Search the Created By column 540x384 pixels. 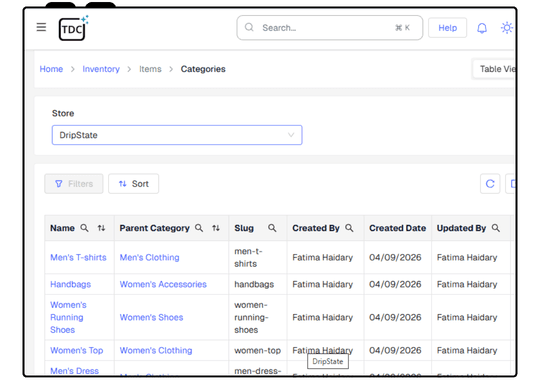(349, 228)
